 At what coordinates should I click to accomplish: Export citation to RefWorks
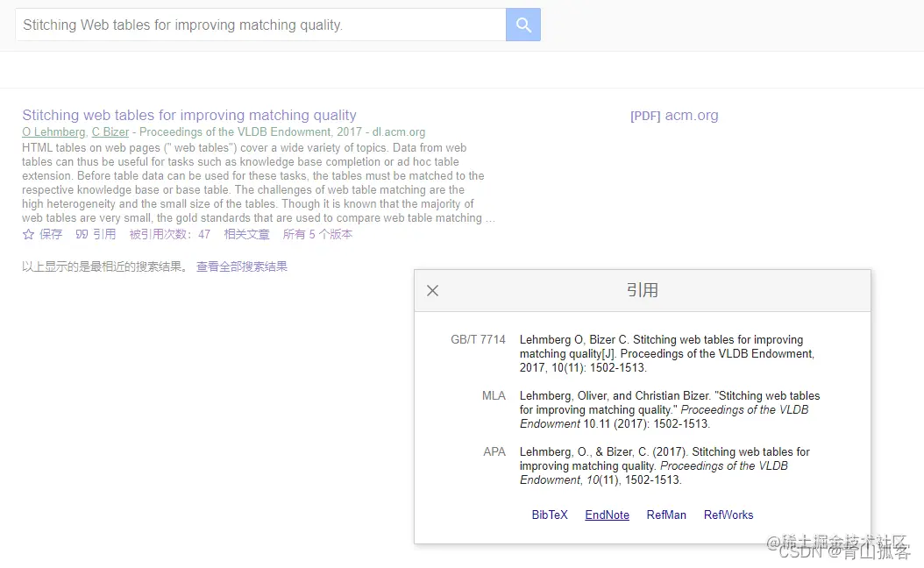click(x=729, y=515)
